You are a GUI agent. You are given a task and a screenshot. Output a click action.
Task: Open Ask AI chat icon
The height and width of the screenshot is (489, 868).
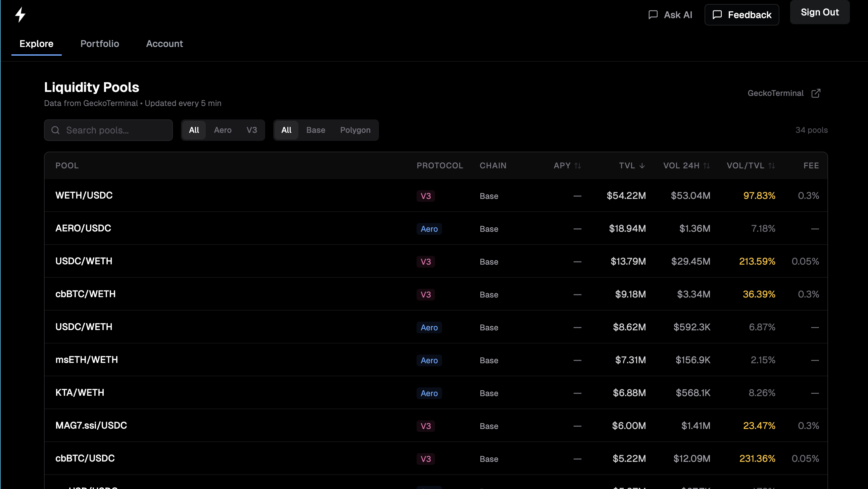[653, 14]
